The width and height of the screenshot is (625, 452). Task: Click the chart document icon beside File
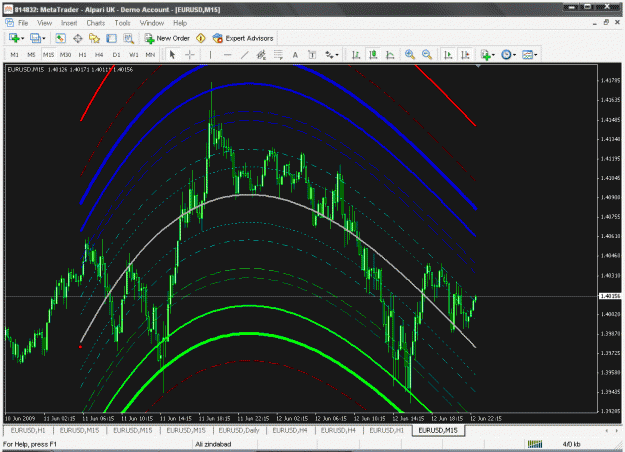(x=9, y=23)
